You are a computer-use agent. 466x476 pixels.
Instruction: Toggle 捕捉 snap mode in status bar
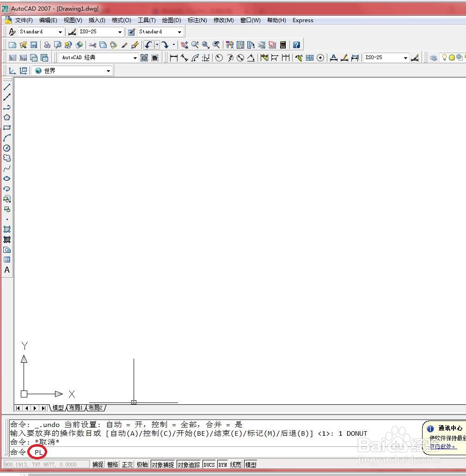click(x=98, y=464)
